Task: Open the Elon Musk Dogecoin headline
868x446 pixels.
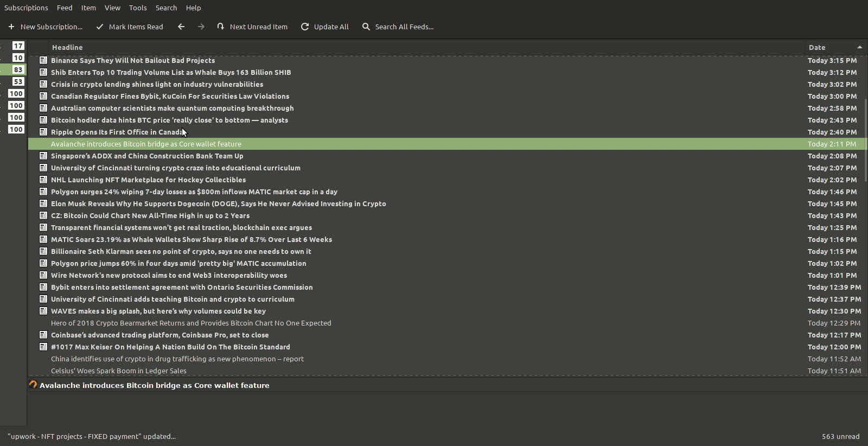Action: point(218,203)
